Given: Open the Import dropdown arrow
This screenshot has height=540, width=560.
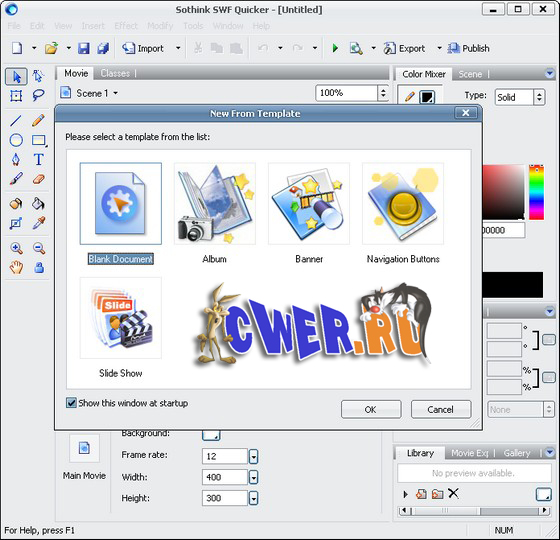Looking at the screenshot, I should point(178,48).
